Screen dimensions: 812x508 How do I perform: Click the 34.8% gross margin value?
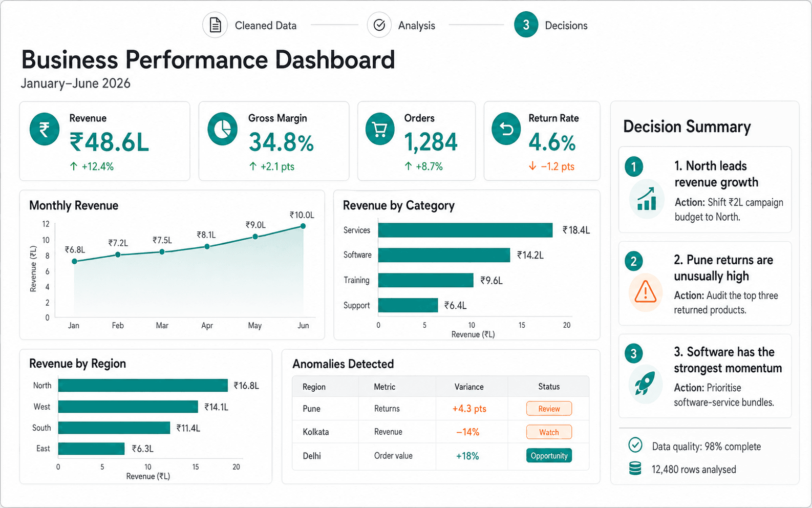click(x=281, y=142)
